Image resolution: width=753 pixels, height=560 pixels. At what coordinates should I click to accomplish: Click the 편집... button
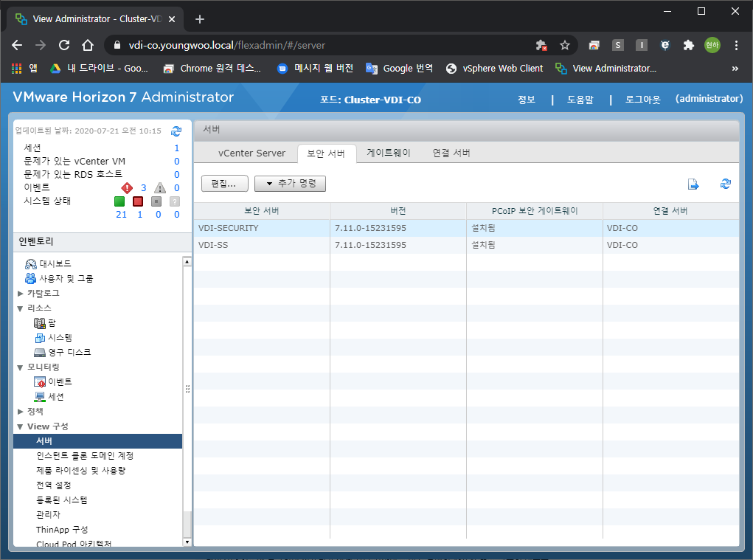click(224, 184)
